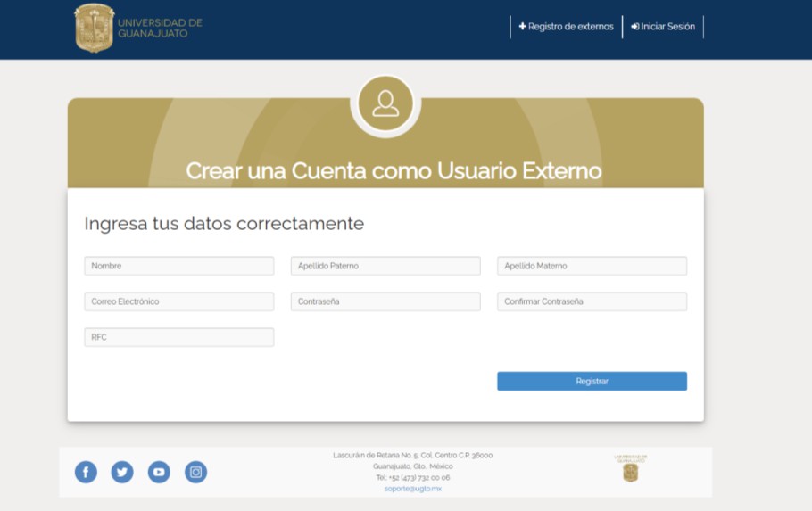Click the Crear una Cuenta heading

394,170
